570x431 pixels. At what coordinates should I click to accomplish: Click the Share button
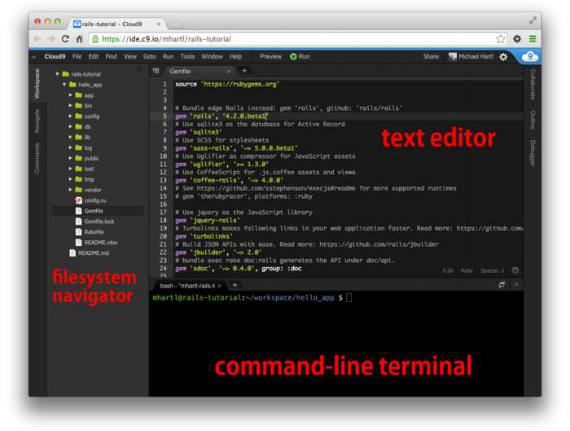click(x=431, y=57)
